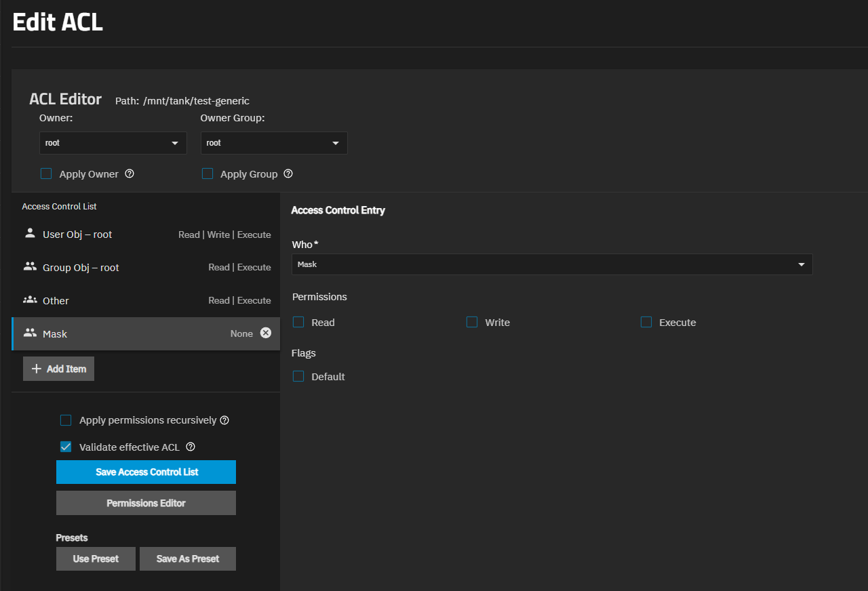Viewport: 868px width, 591px height.
Task: Remove the Mask entry with X icon
Action: pyautogui.click(x=266, y=333)
